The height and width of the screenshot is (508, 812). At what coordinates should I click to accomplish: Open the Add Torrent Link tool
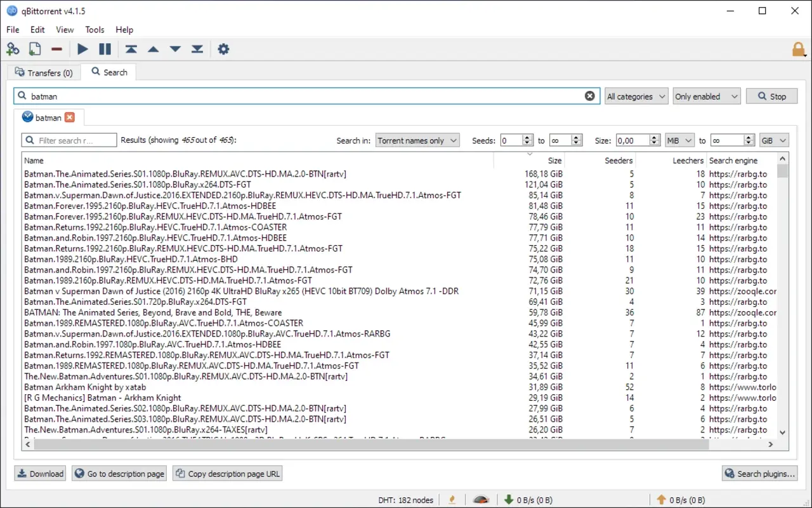click(13, 49)
